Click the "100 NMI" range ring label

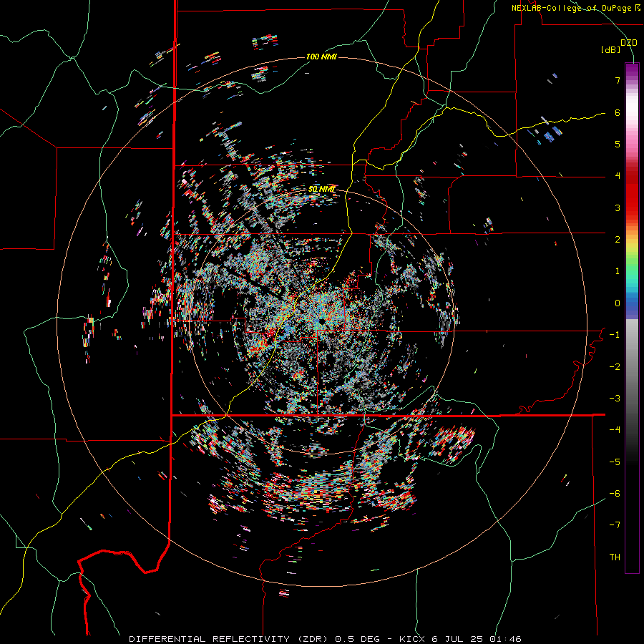pos(321,57)
